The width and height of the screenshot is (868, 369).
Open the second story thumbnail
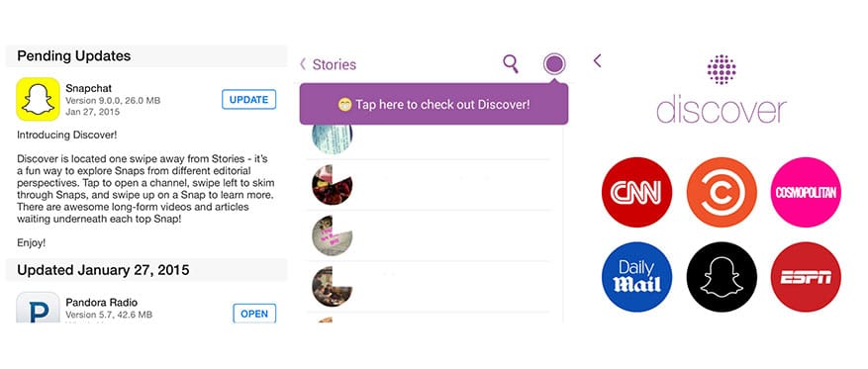click(x=332, y=185)
